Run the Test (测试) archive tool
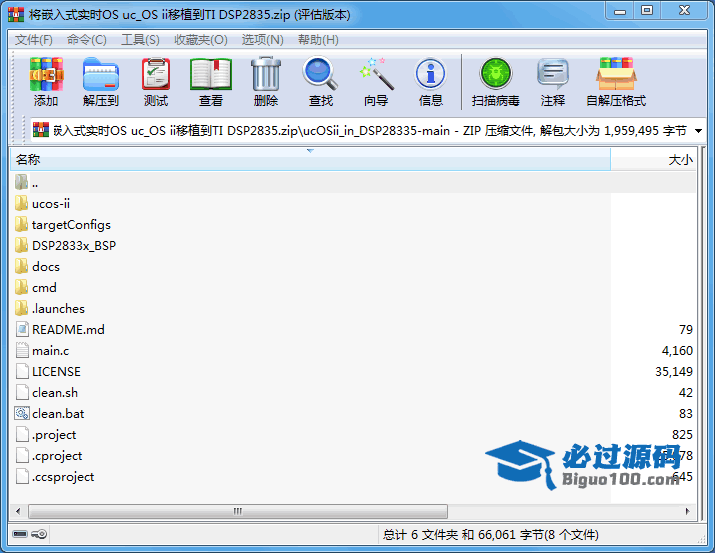 coord(156,74)
